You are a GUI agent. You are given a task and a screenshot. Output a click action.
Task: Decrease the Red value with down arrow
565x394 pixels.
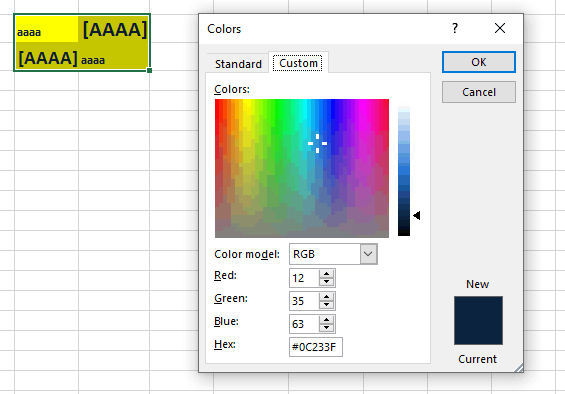326,282
